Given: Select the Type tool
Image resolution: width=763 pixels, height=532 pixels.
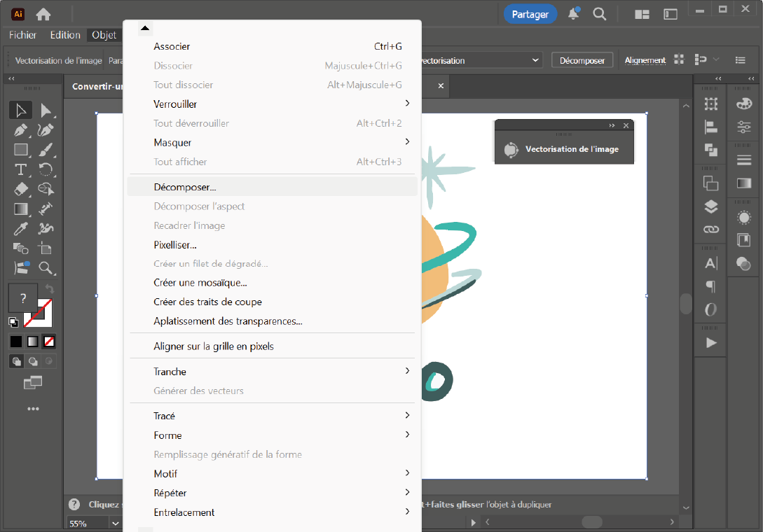Looking at the screenshot, I should pos(21,169).
